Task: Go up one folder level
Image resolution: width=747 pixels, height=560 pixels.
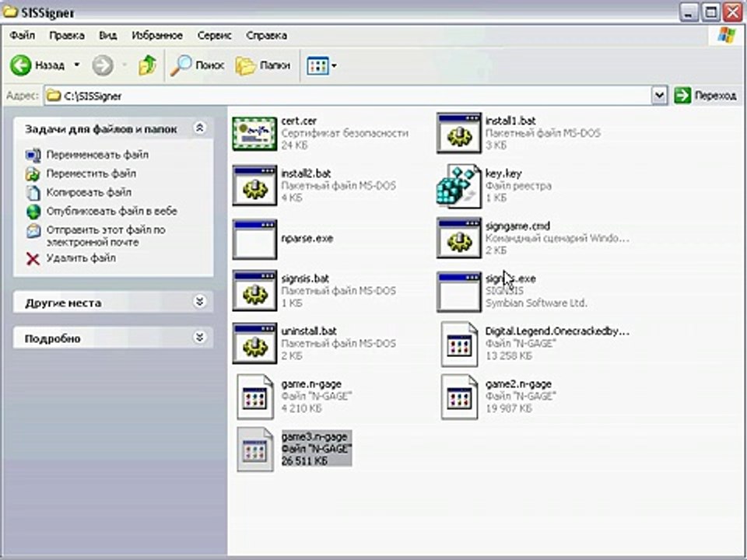Action: point(148,65)
